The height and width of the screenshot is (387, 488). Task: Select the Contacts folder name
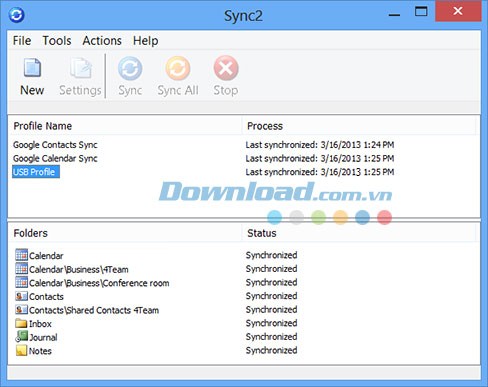click(46, 297)
